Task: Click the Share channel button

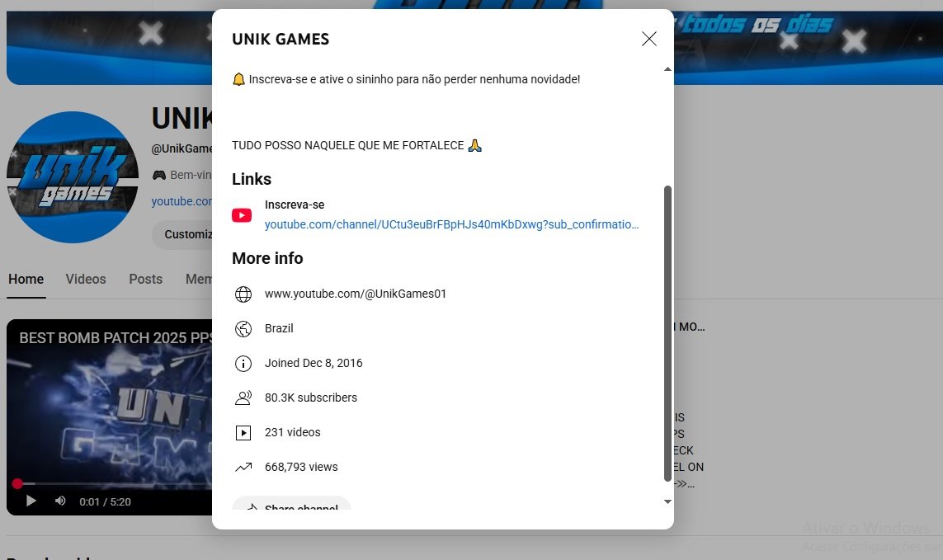Action: [292, 503]
